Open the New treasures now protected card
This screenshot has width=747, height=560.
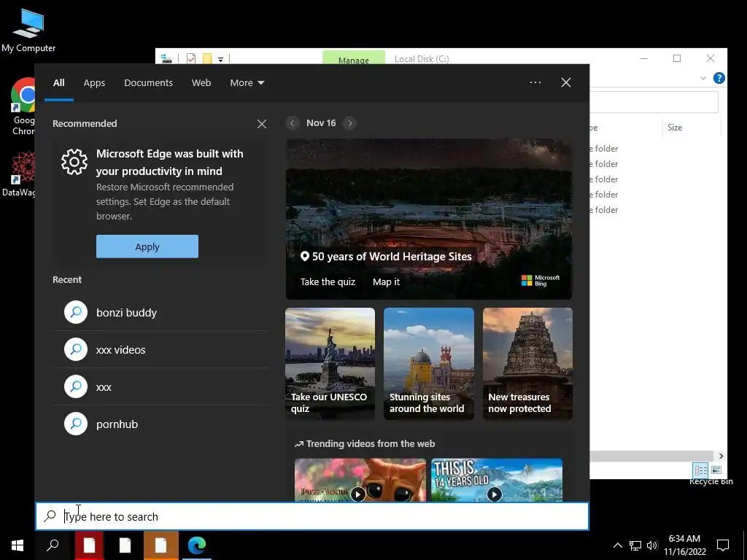coord(527,364)
